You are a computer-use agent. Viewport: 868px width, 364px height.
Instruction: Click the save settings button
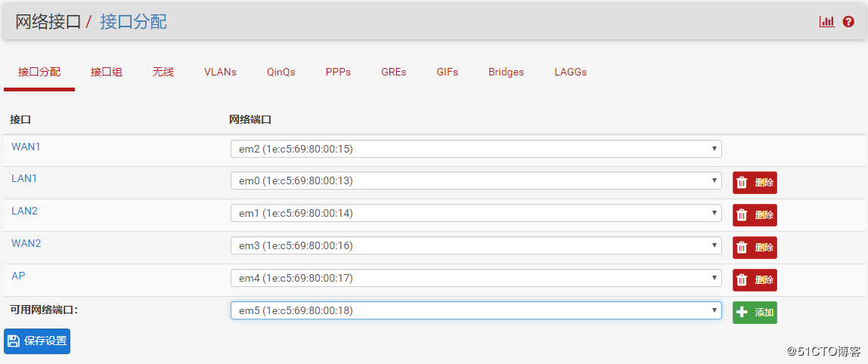pyautogui.click(x=37, y=341)
